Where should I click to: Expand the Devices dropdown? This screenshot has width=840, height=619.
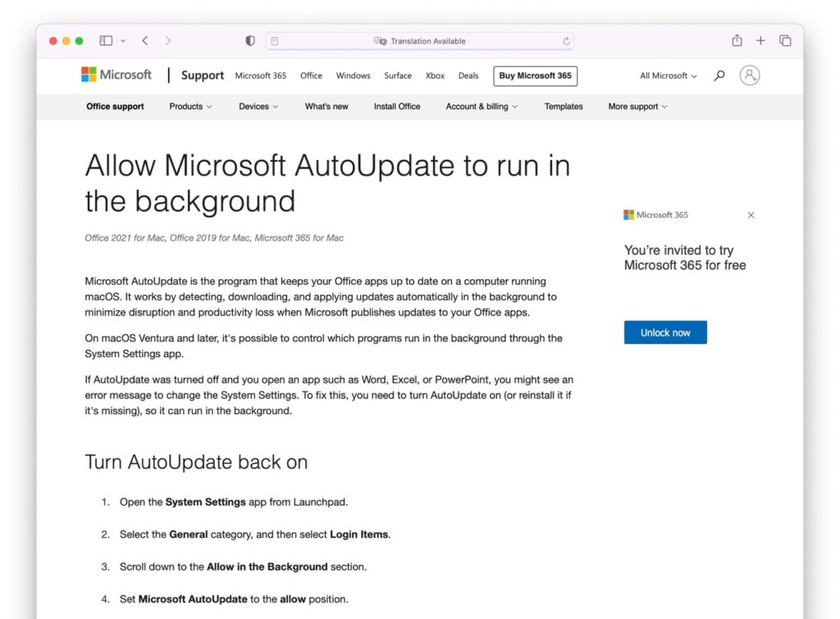pos(258,107)
